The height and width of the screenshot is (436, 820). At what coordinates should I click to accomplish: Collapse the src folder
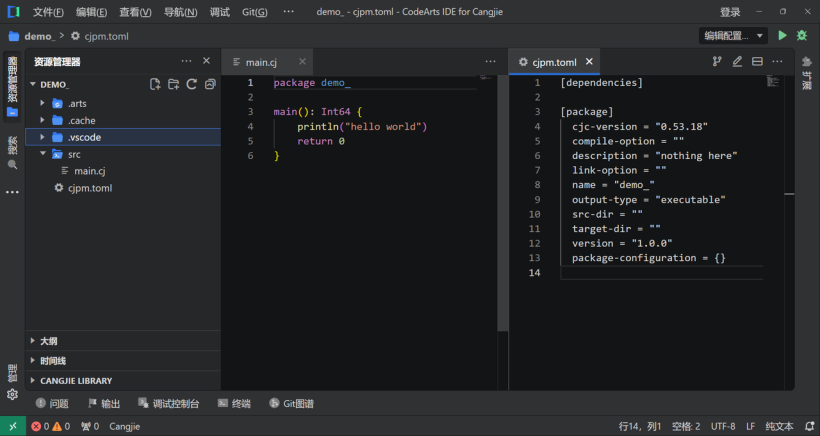123,154
